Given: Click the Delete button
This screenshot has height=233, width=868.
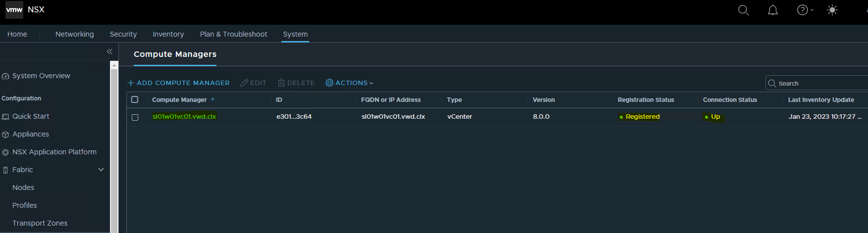Looking at the screenshot, I should [x=296, y=83].
